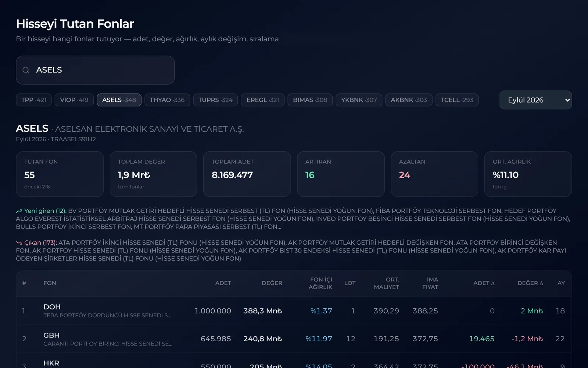Click the 388,3 Mn₺ value in DOH row

tap(263, 311)
